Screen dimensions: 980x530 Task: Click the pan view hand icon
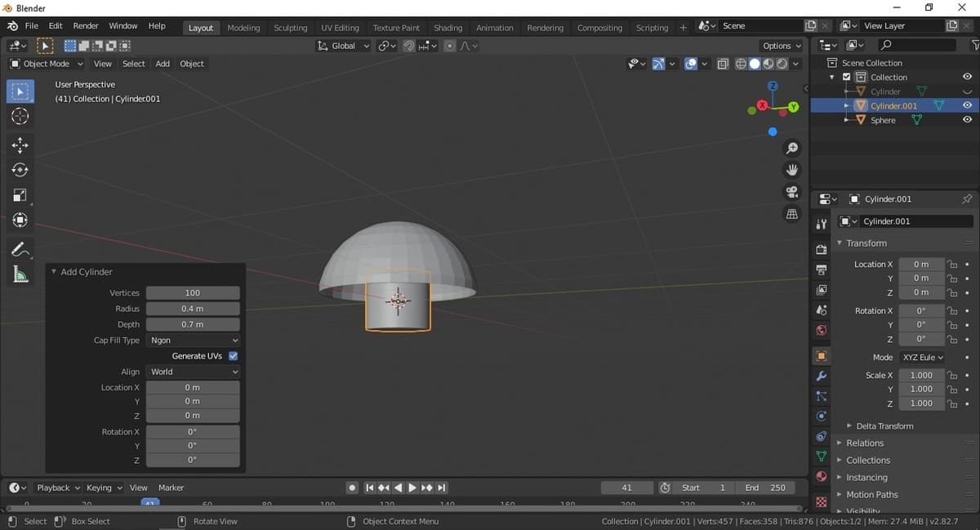pyautogui.click(x=791, y=170)
